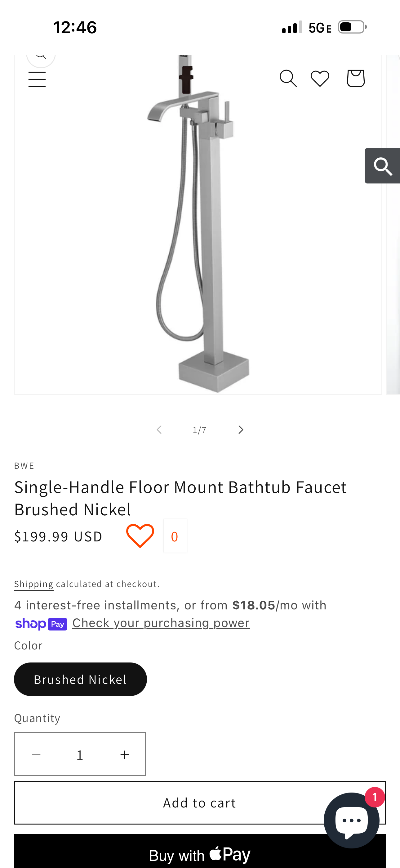The width and height of the screenshot is (400, 868).
Task: Open the Shipping policy link
Action: [x=34, y=584]
